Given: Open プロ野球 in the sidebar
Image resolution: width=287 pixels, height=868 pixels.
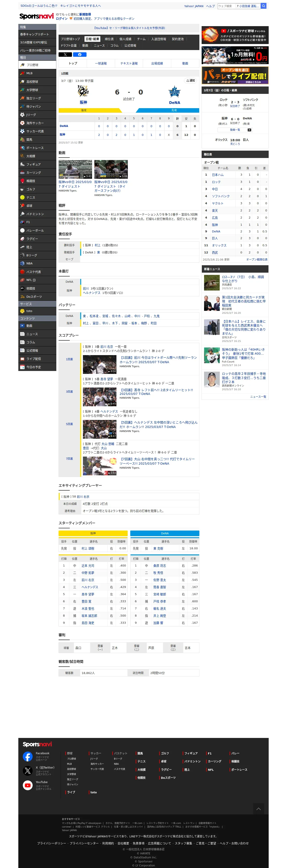Looking at the screenshot, I should click(x=37, y=65).
